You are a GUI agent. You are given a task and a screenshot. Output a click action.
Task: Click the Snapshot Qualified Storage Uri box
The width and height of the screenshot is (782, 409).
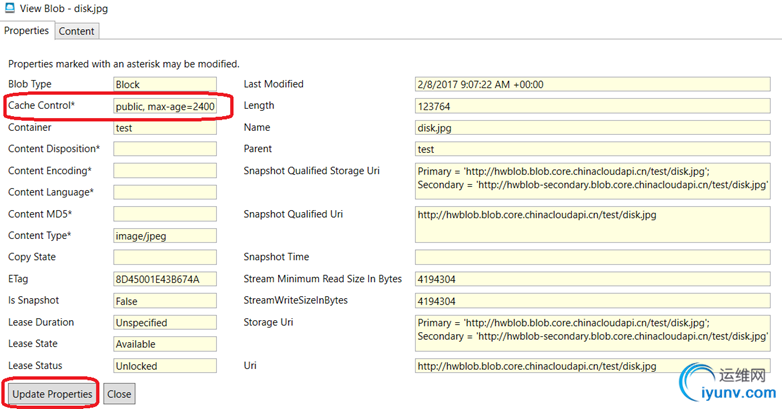[592, 178]
